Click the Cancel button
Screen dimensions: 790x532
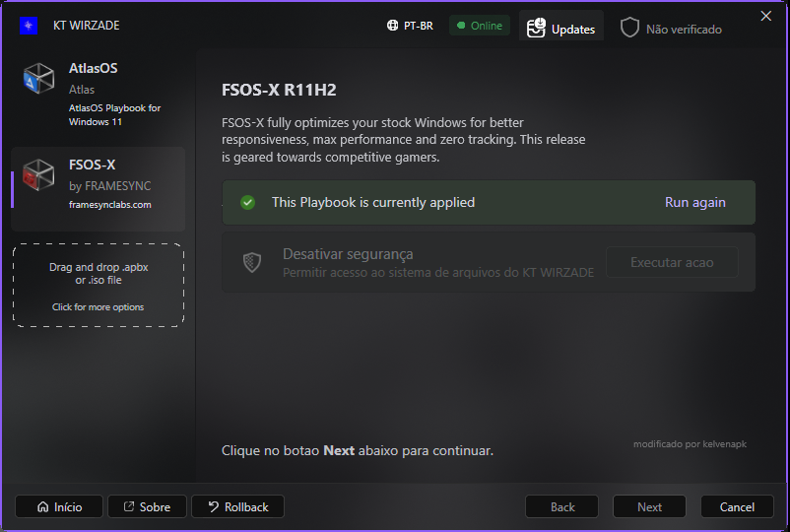tap(737, 506)
